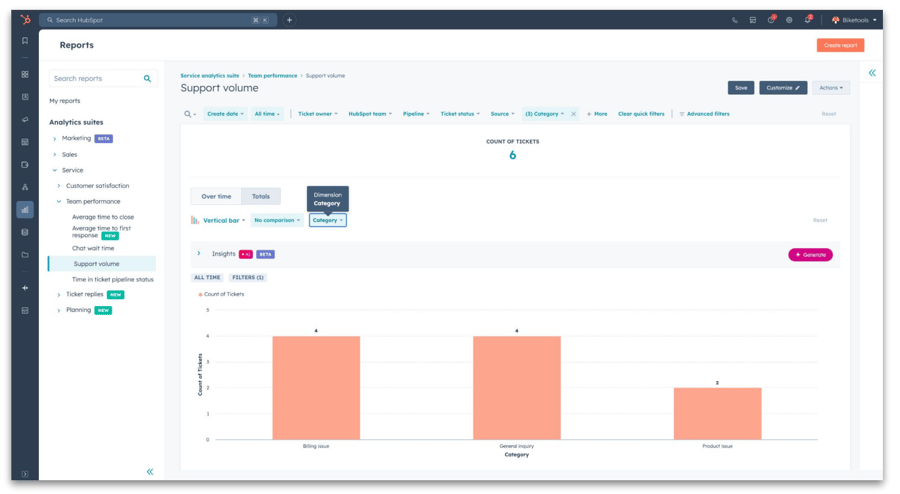This screenshot has height=494, width=900.
Task: Open the Content icon in sidebar
Action: point(25,142)
